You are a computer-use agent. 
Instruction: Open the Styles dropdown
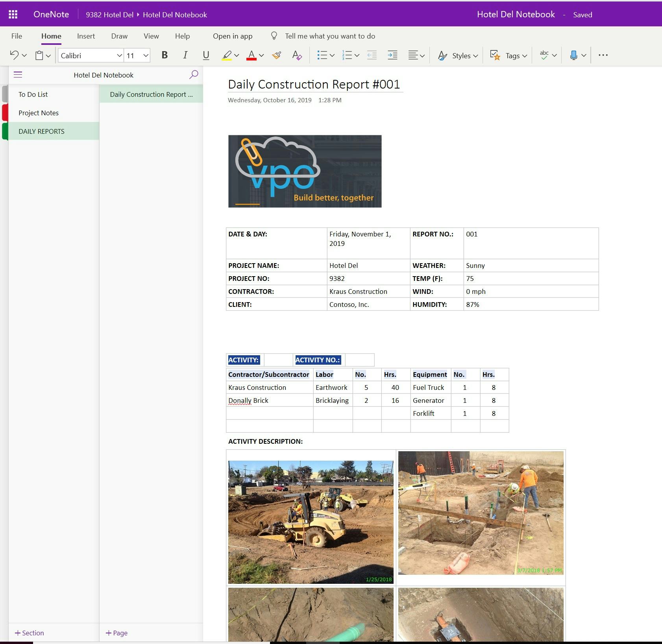[458, 55]
